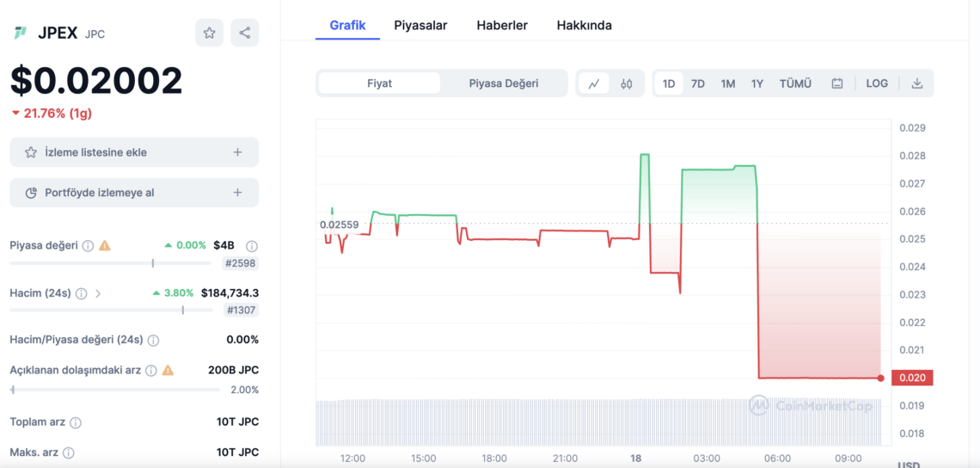Click the plus on İzleme listesine ekle
The image size is (980, 468).
[237, 152]
